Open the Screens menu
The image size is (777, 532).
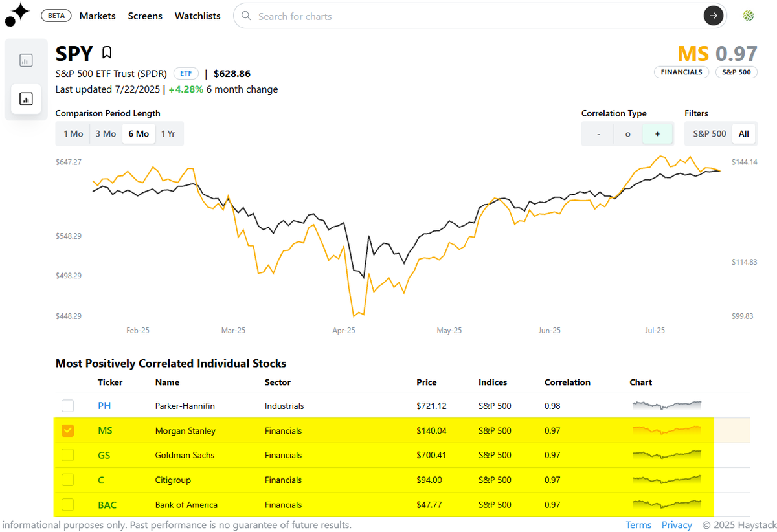145,16
